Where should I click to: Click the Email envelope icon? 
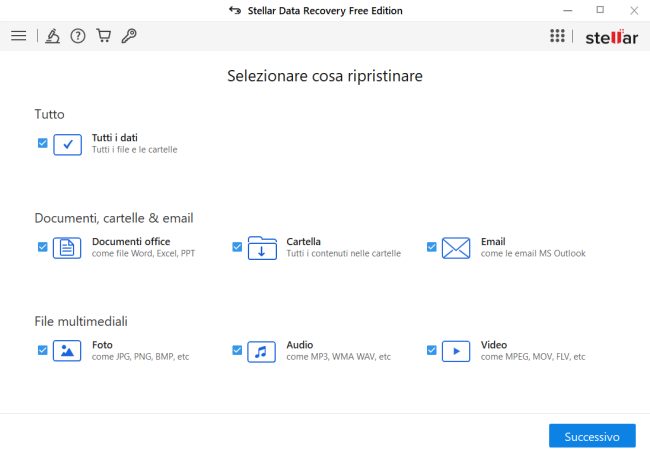tap(456, 248)
